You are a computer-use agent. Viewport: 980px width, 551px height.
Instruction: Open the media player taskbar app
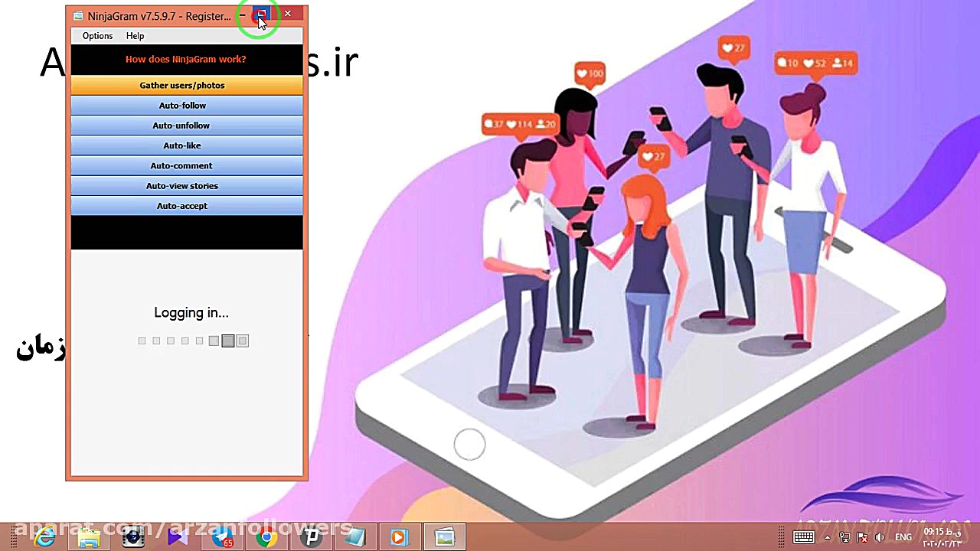(400, 537)
